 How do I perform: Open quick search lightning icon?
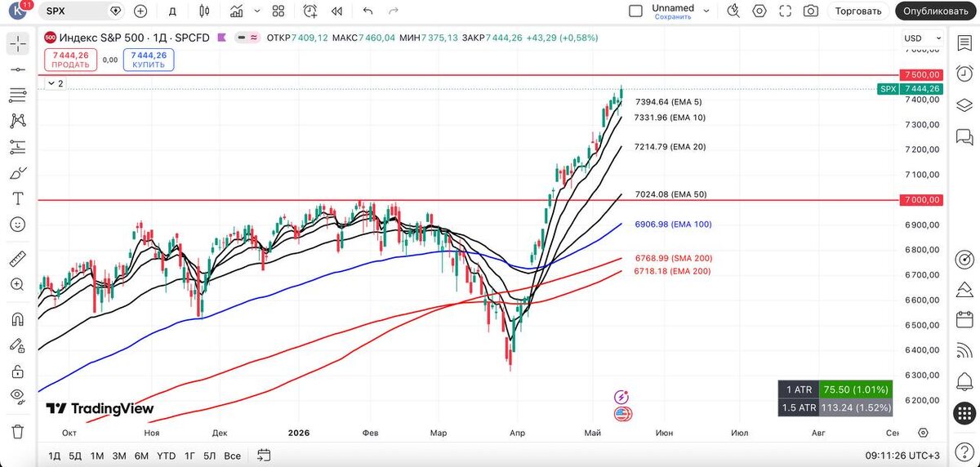(733, 11)
